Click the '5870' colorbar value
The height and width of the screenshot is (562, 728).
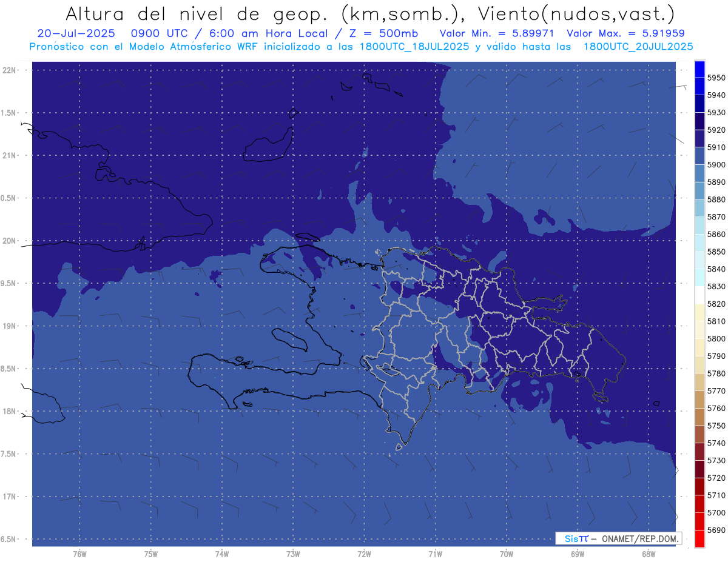716,217
